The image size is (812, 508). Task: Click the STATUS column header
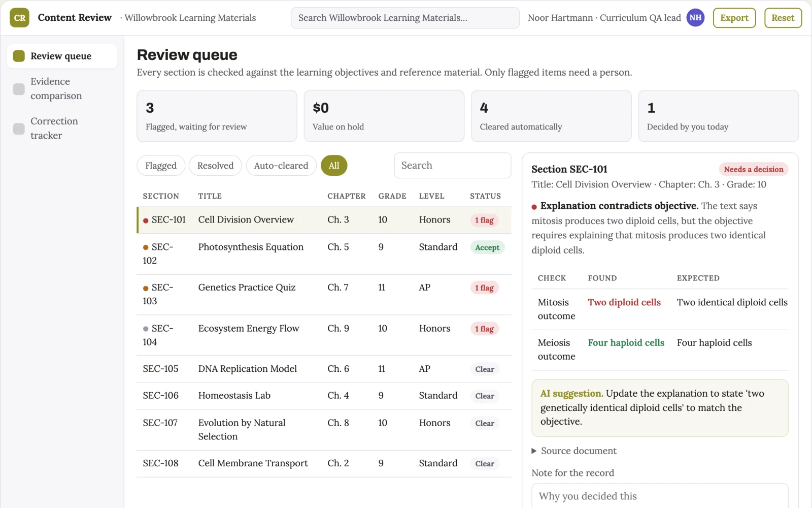click(485, 196)
